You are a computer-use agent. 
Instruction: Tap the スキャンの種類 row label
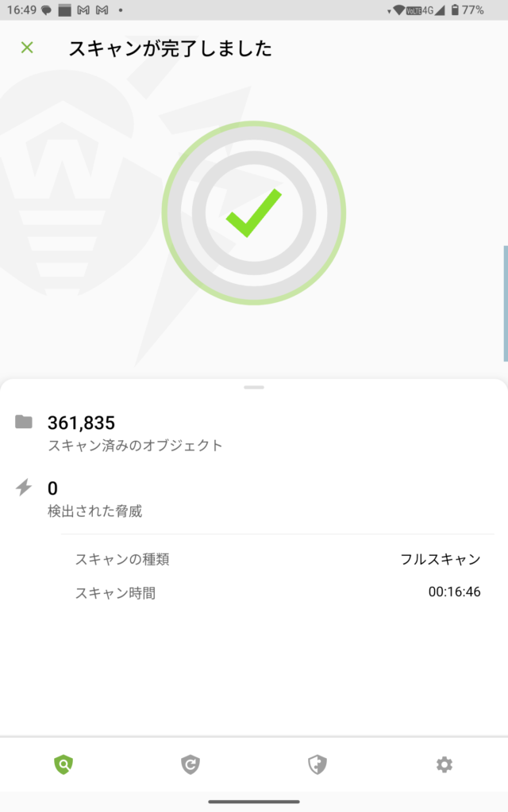click(122, 559)
